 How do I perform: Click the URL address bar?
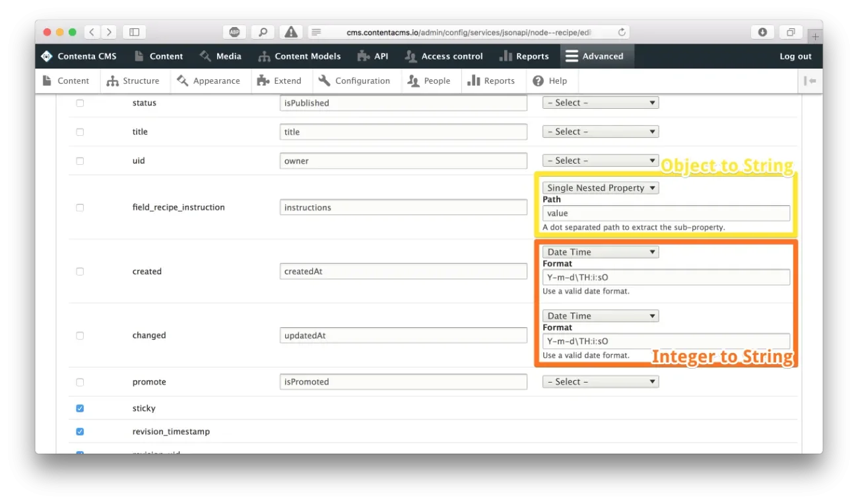[469, 32]
